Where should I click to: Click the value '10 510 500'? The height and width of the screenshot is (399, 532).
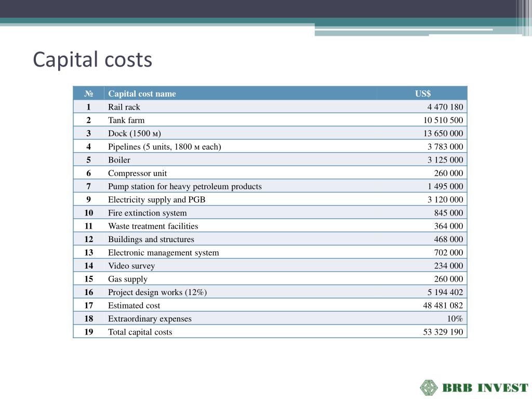[x=443, y=120]
